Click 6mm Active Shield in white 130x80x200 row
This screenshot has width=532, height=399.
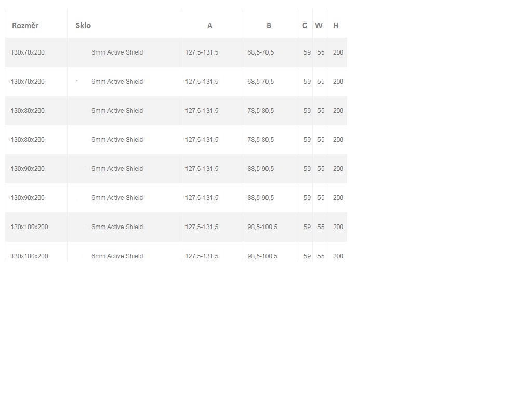[117, 140]
